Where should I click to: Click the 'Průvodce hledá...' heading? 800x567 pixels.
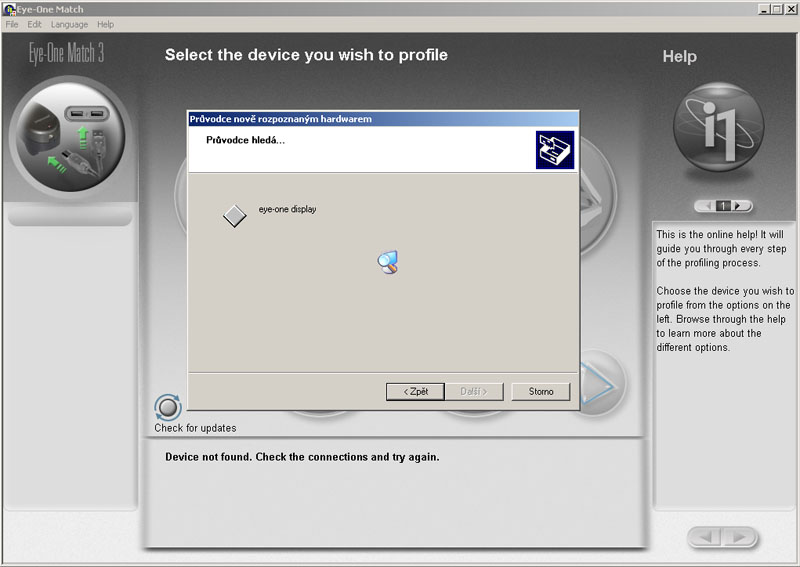pyautogui.click(x=245, y=140)
